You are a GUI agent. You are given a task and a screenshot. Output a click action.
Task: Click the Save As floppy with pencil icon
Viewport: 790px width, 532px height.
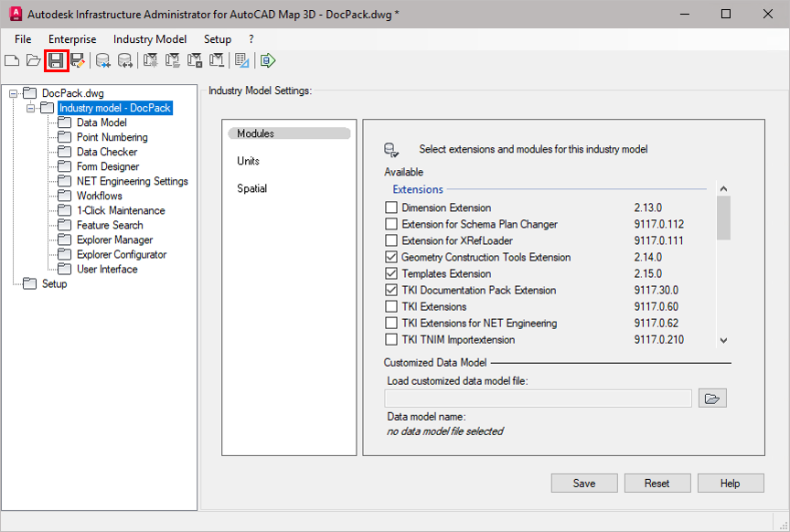(x=78, y=61)
